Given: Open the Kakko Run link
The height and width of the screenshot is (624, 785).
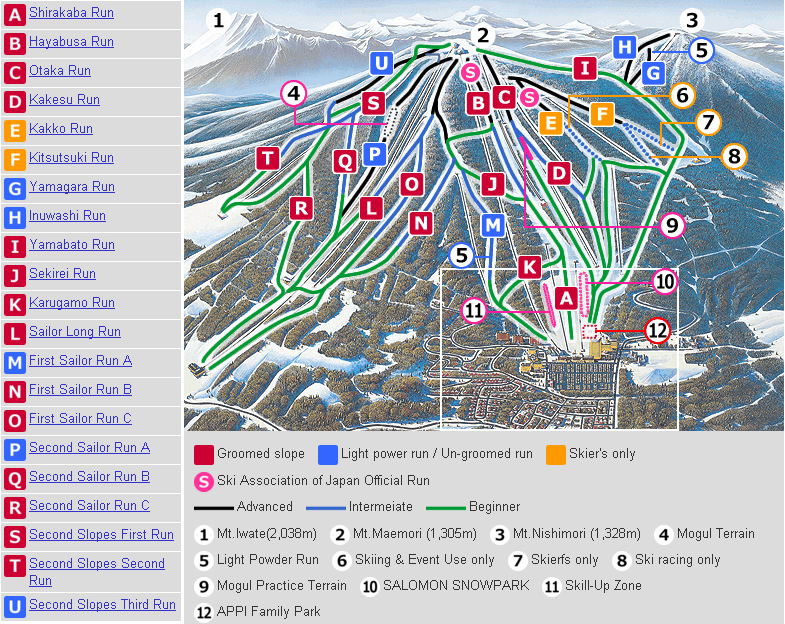Looking at the screenshot, I should (60, 129).
